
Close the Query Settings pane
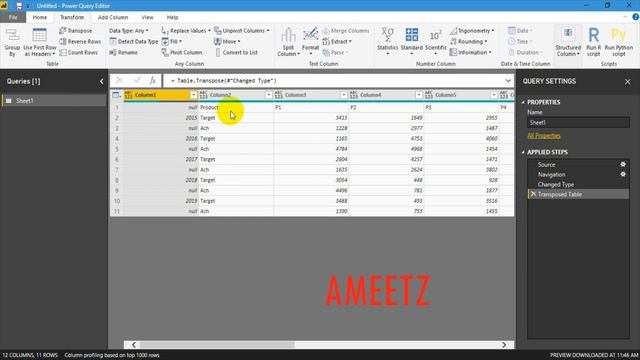click(x=627, y=82)
